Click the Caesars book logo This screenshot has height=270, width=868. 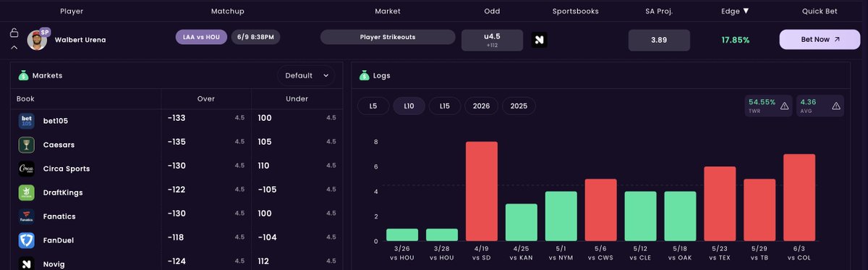pos(27,145)
